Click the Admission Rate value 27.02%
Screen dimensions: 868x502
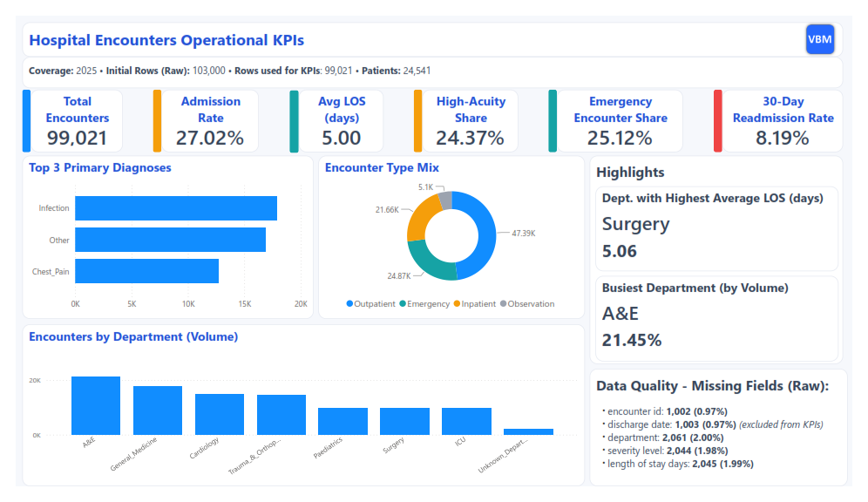click(x=210, y=138)
